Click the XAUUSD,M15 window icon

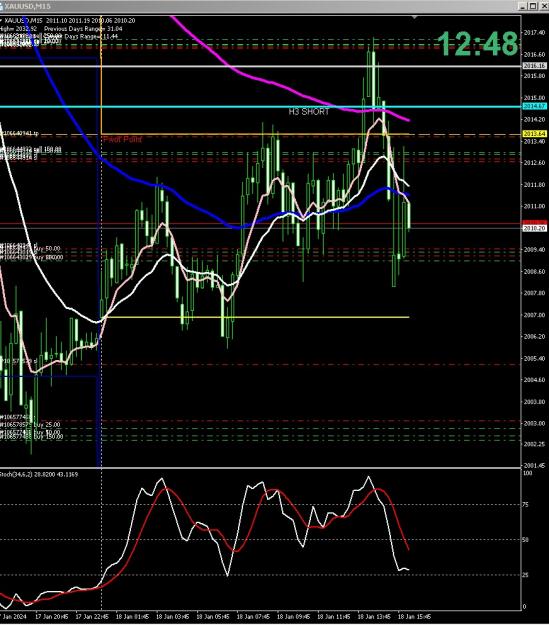pyautogui.click(x=2, y=6)
